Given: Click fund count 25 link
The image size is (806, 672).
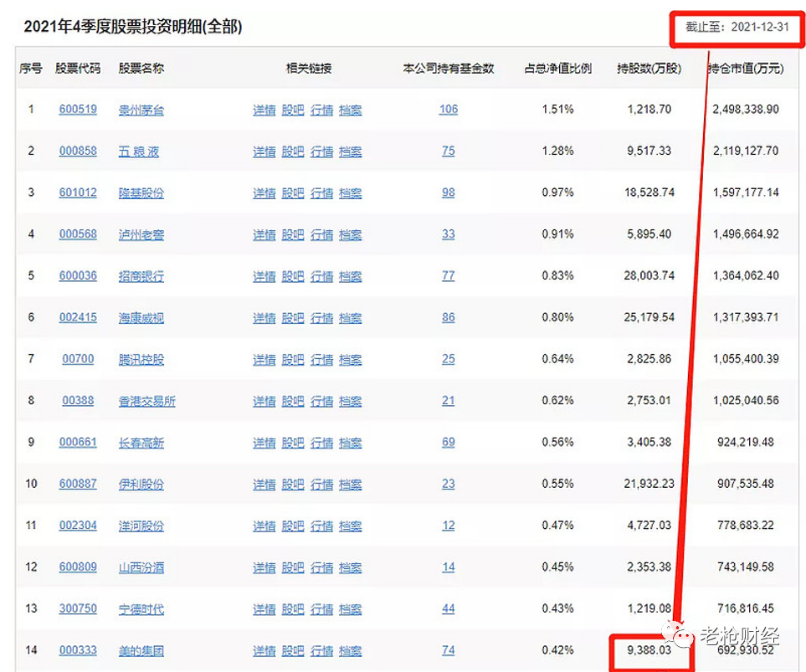Looking at the screenshot, I should tap(449, 359).
